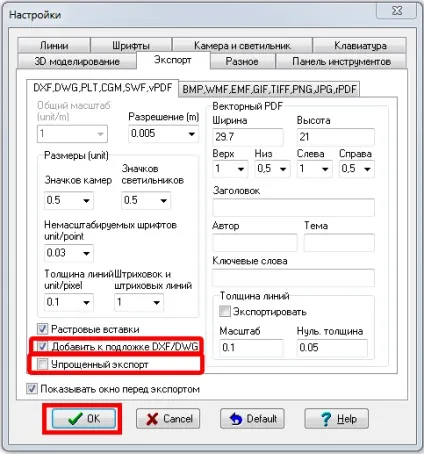Toggle Показывать окно перед экспортом

click(x=32, y=389)
